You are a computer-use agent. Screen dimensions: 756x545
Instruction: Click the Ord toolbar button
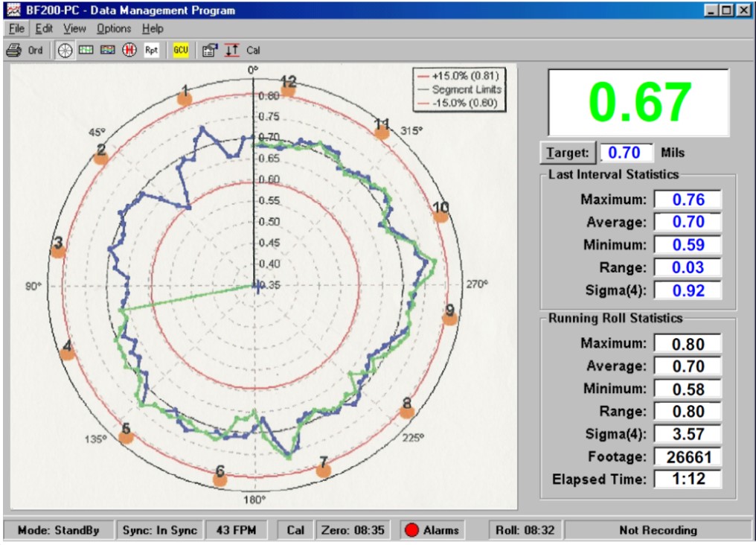[35, 51]
